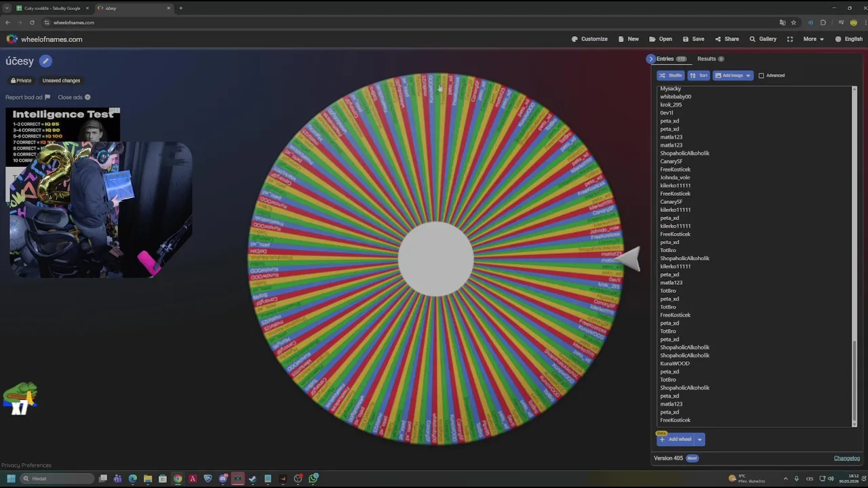Open File Explorer from the taskbar
This screenshot has height=488, width=868.
(x=147, y=479)
